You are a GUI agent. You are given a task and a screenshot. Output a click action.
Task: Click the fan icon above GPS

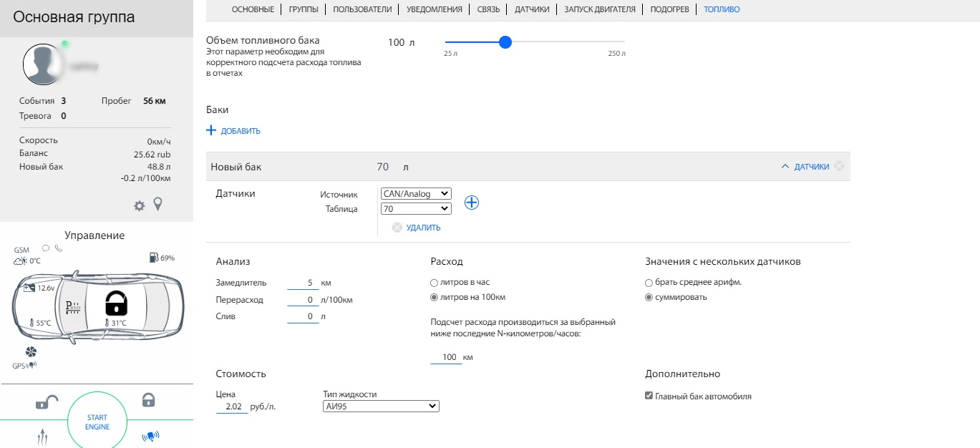click(x=31, y=351)
